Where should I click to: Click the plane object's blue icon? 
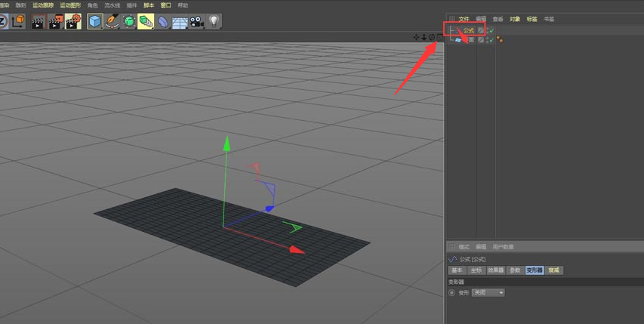459,40
